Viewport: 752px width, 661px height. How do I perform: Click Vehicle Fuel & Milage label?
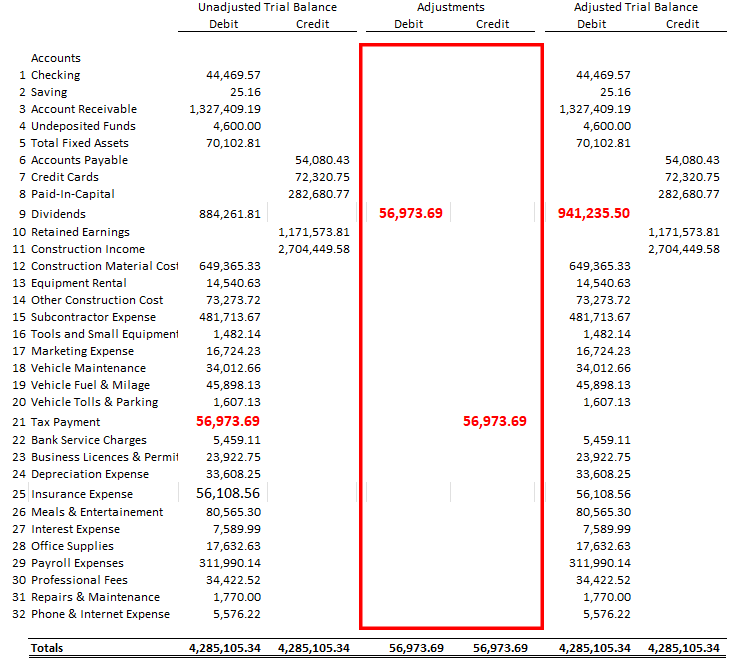91,385
